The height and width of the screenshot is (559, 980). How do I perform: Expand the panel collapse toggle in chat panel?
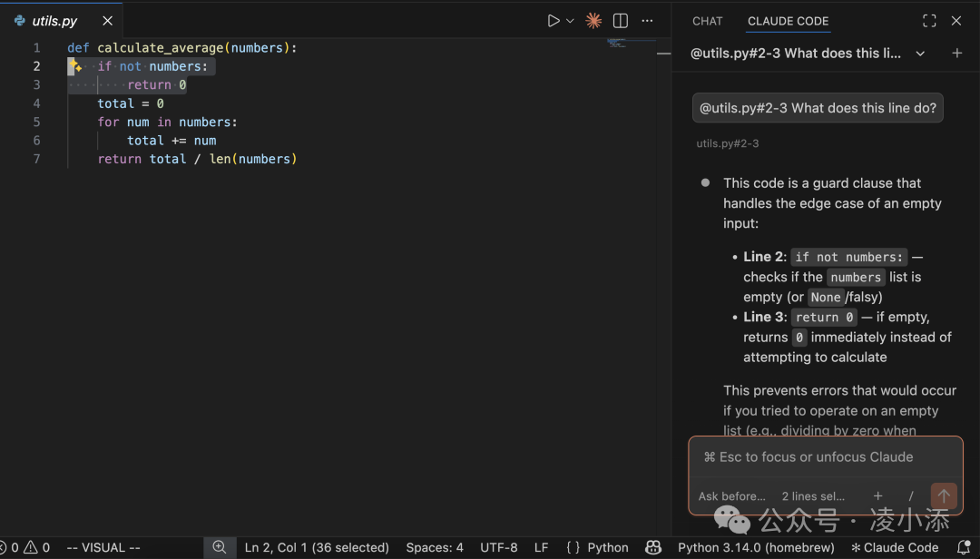929,20
